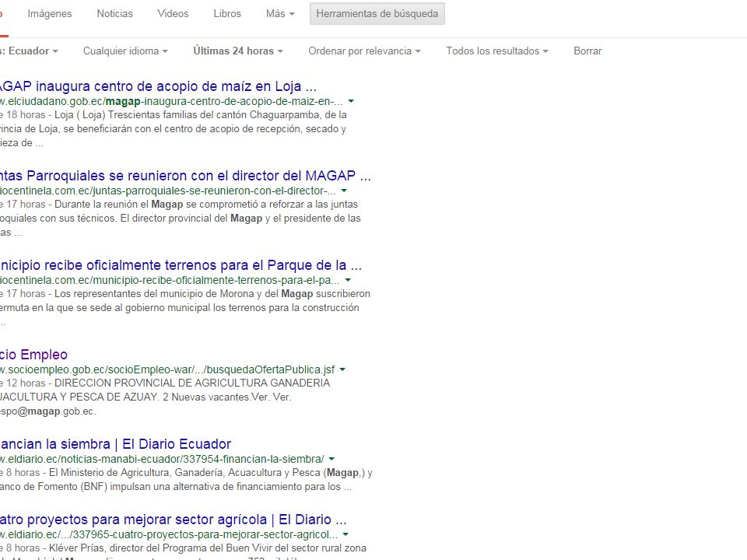Click the elciudadano.gob.ec green URL text
This screenshot has height=560, width=747.
(x=171, y=101)
